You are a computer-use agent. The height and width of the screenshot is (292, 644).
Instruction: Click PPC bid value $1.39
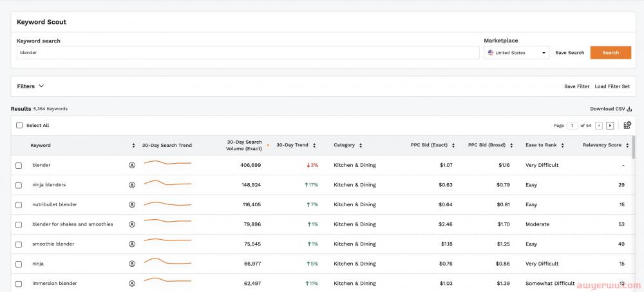pyautogui.click(x=503, y=284)
